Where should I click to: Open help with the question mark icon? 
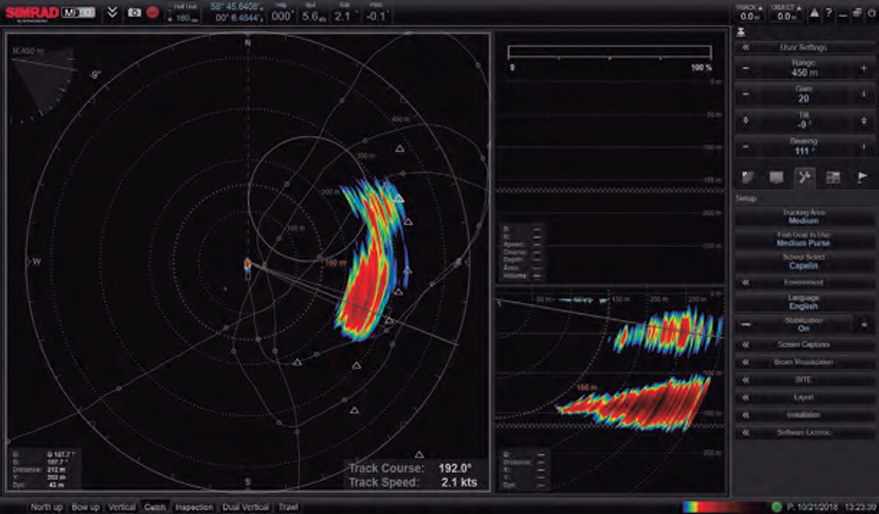829,13
